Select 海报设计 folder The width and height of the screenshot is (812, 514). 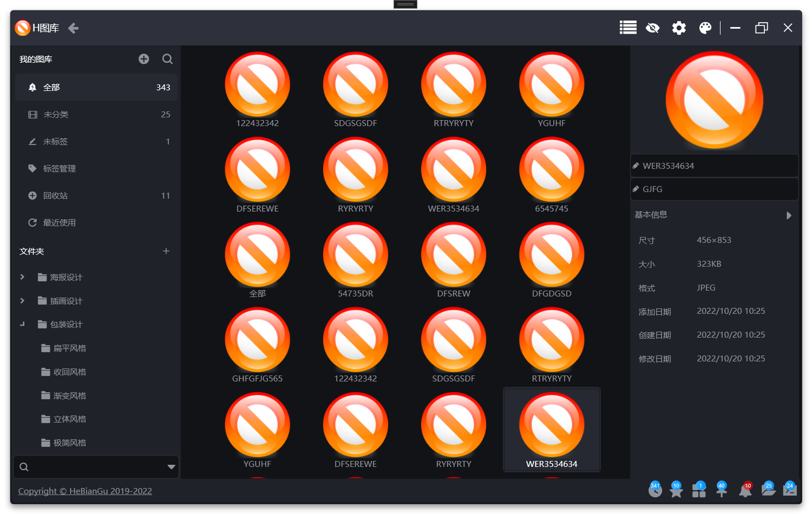click(60, 277)
